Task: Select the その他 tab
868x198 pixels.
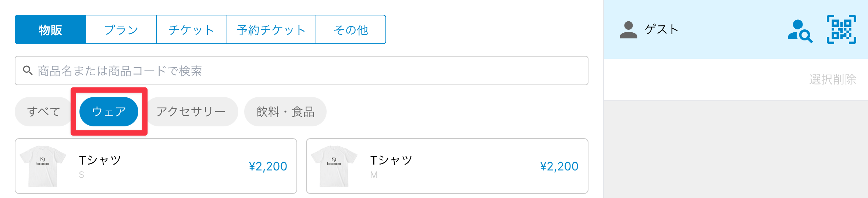Action: pyautogui.click(x=351, y=30)
